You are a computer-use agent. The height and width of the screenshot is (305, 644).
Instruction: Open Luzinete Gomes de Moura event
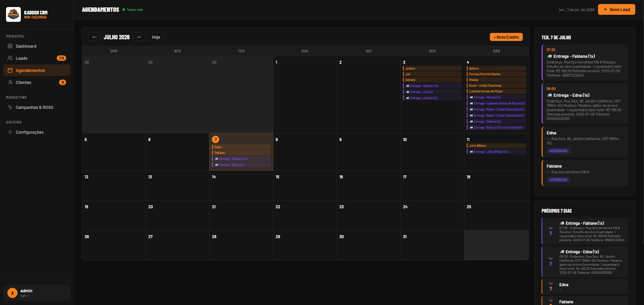496,91
